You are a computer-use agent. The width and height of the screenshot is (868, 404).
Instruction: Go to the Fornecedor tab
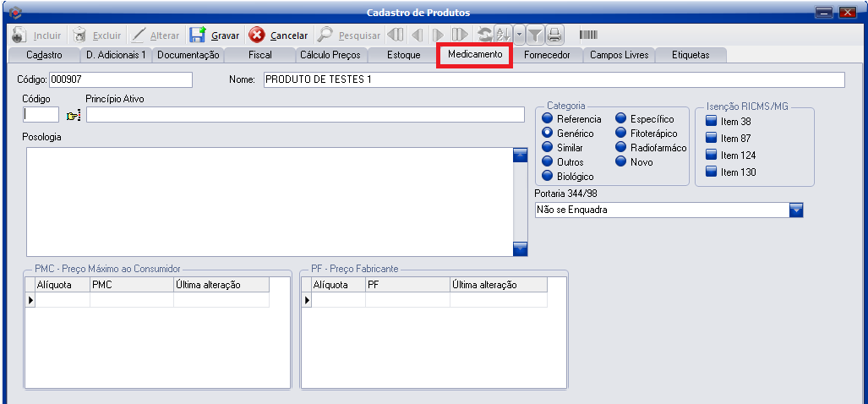(x=547, y=55)
